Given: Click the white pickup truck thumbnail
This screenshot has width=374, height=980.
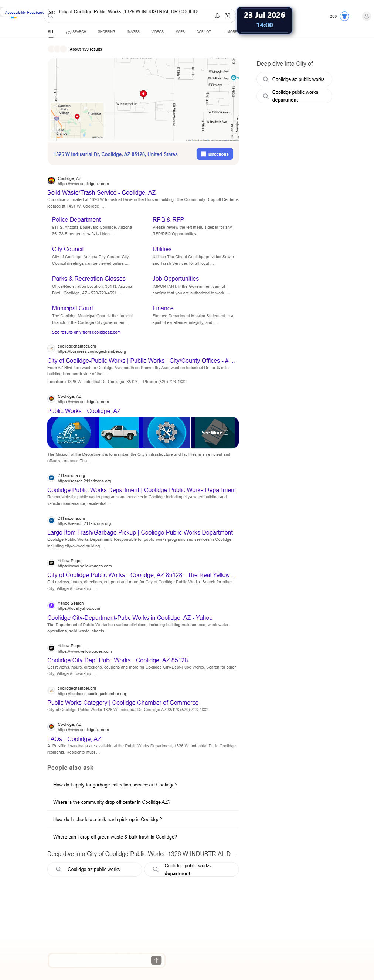Looking at the screenshot, I should coord(119,433).
